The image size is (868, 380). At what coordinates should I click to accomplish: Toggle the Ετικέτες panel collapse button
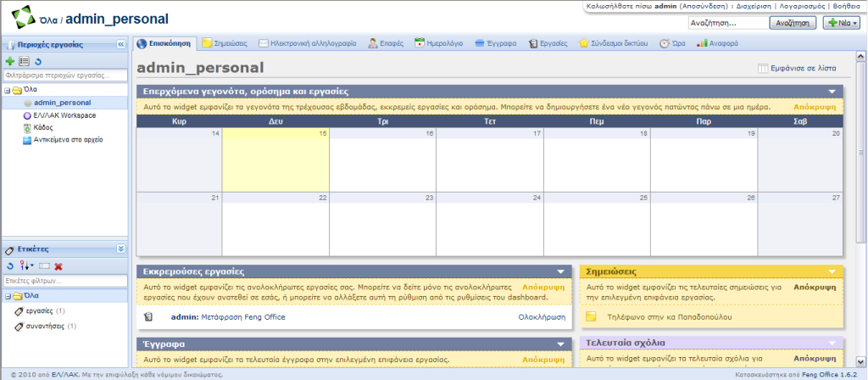pyautogui.click(x=120, y=249)
